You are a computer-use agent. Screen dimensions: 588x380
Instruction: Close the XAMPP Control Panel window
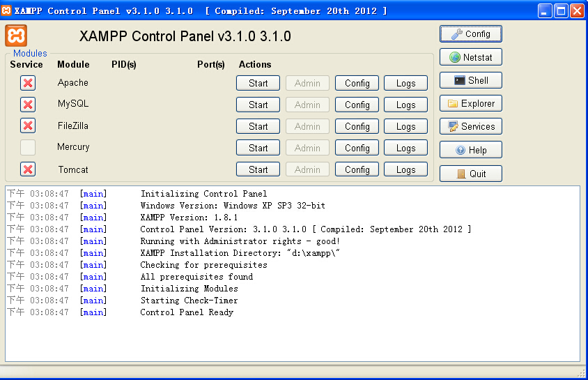click(x=577, y=11)
